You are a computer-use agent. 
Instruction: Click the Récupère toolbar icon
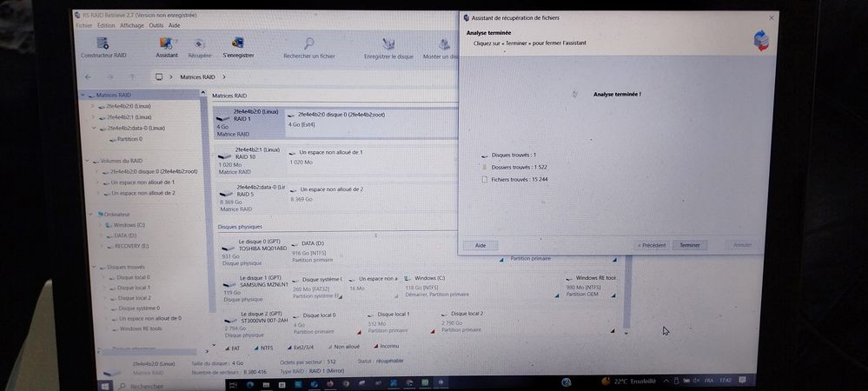pos(199,48)
